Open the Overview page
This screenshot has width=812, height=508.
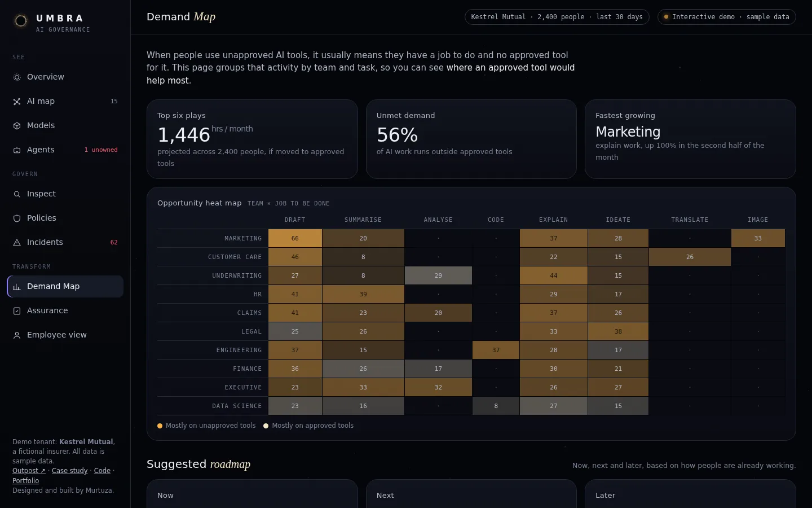[65, 77]
